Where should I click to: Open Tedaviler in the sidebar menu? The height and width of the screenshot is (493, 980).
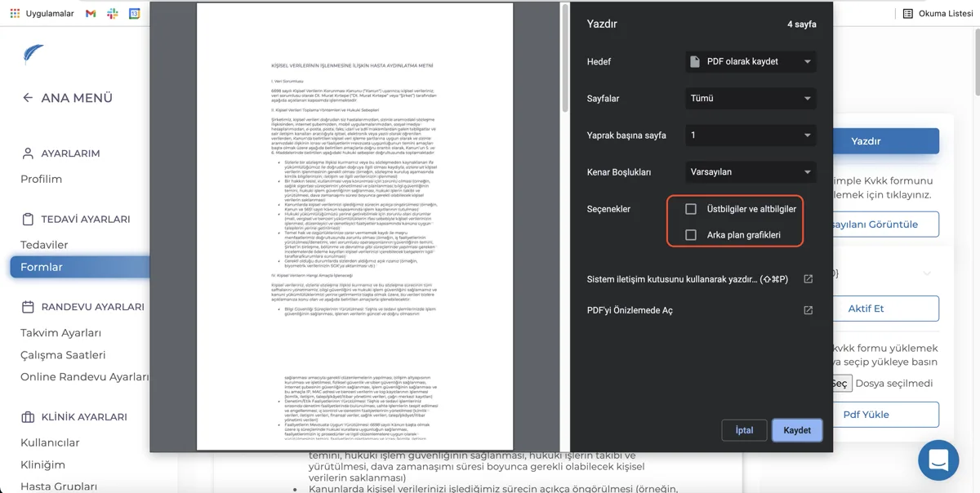point(44,245)
